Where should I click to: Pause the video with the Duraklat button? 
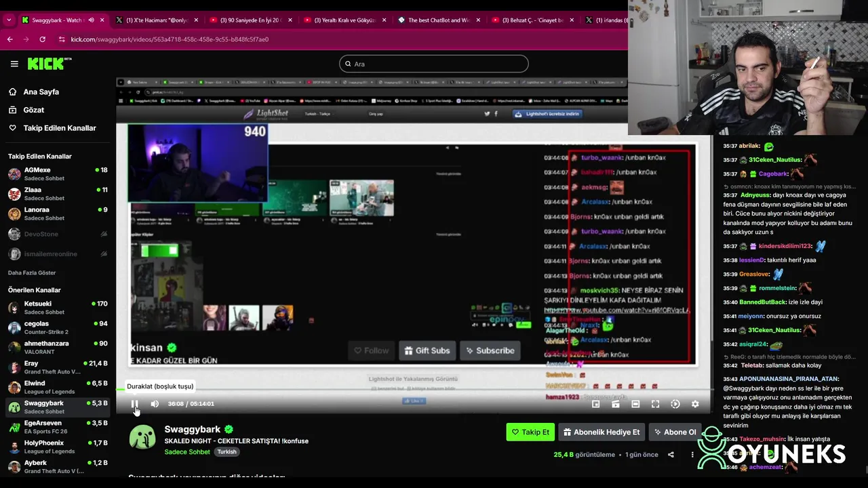[x=135, y=404]
